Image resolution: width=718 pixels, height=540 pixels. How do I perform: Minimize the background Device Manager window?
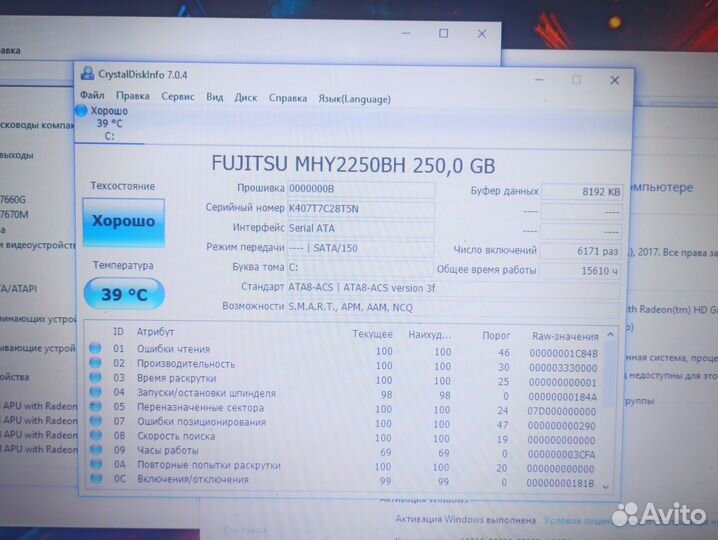[x=406, y=33]
